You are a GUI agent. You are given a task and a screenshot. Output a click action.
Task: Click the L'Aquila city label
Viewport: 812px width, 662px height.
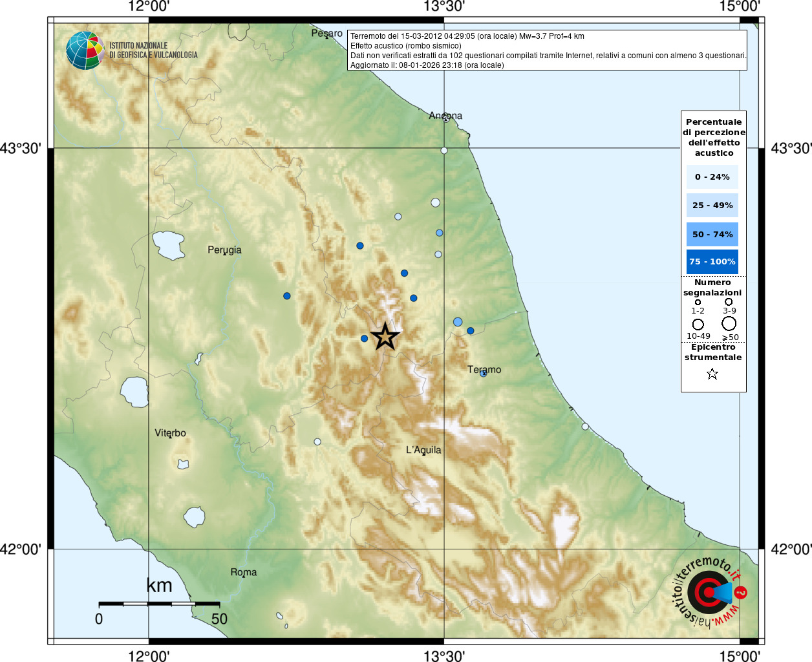[x=423, y=450]
